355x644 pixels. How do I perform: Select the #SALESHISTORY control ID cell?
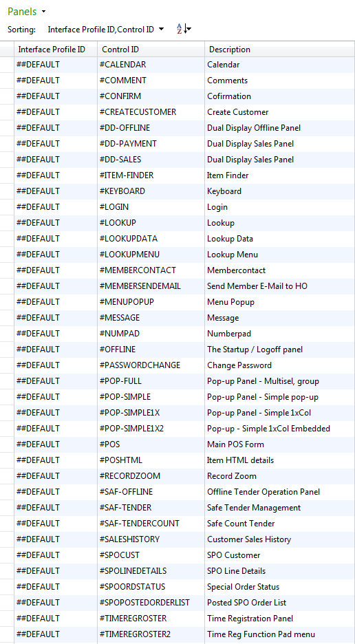[151, 539]
